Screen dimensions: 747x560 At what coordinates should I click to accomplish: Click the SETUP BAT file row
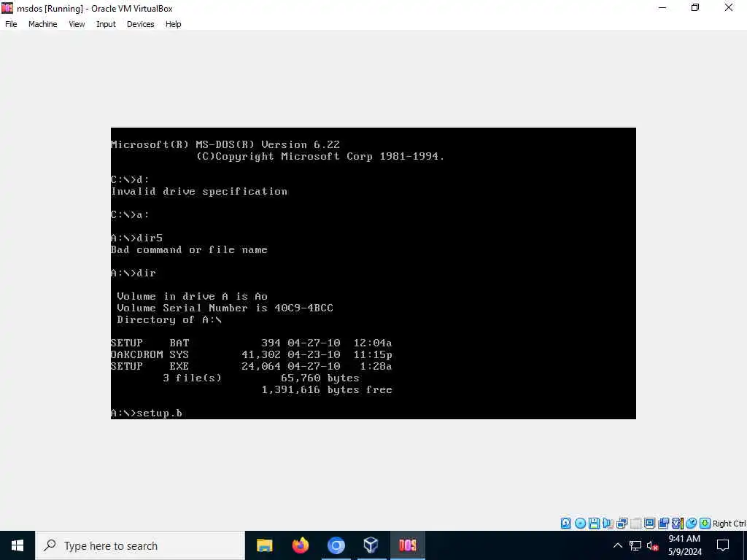point(251,343)
